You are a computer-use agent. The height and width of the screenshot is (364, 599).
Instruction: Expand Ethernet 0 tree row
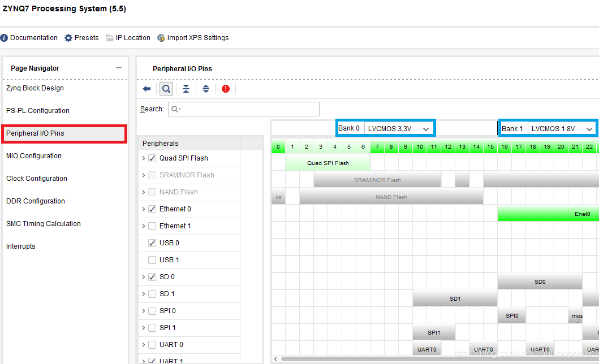pos(144,209)
